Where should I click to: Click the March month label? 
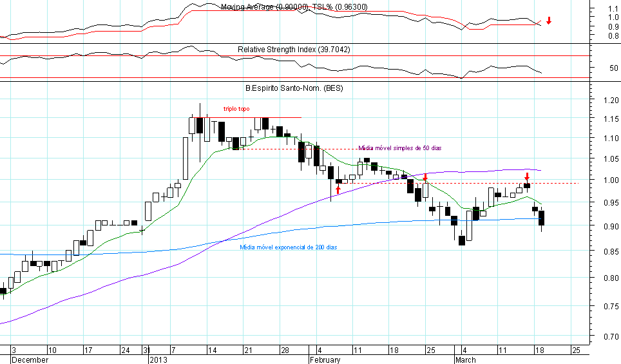pos(465,359)
